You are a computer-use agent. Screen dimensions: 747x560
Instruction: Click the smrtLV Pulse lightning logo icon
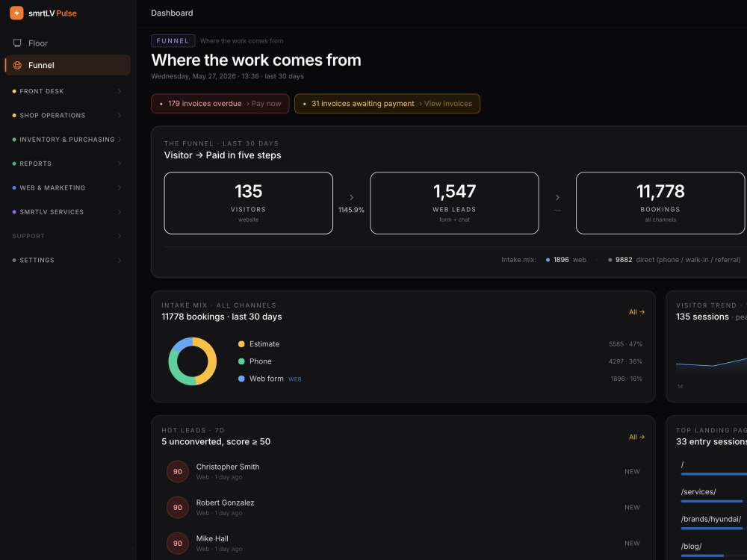click(16, 13)
